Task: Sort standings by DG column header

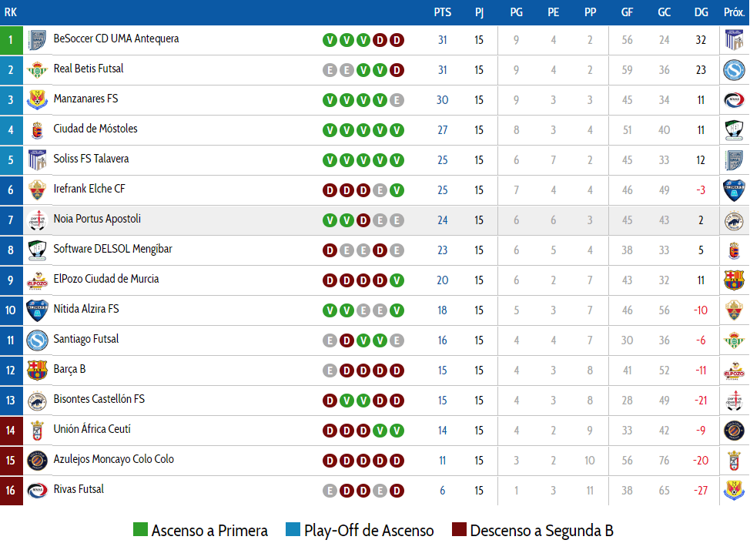Action: point(701,12)
